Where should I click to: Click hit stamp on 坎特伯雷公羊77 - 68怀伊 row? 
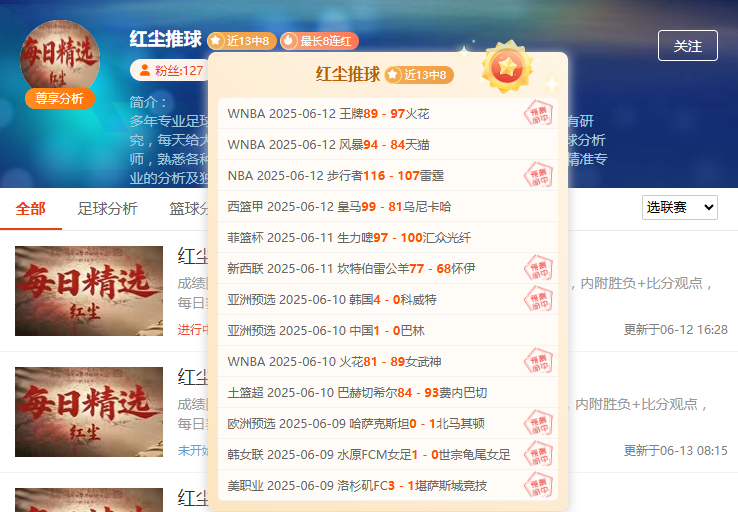pyautogui.click(x=538, y=269)
